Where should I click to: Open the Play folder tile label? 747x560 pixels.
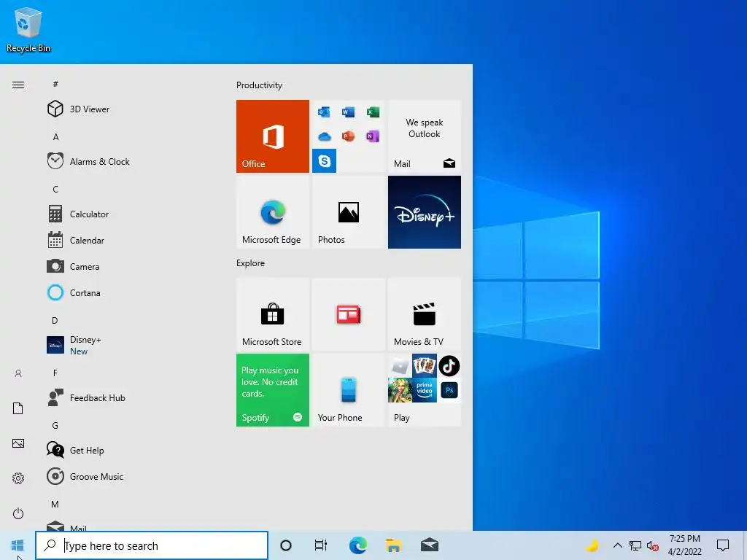click(402, 418)
